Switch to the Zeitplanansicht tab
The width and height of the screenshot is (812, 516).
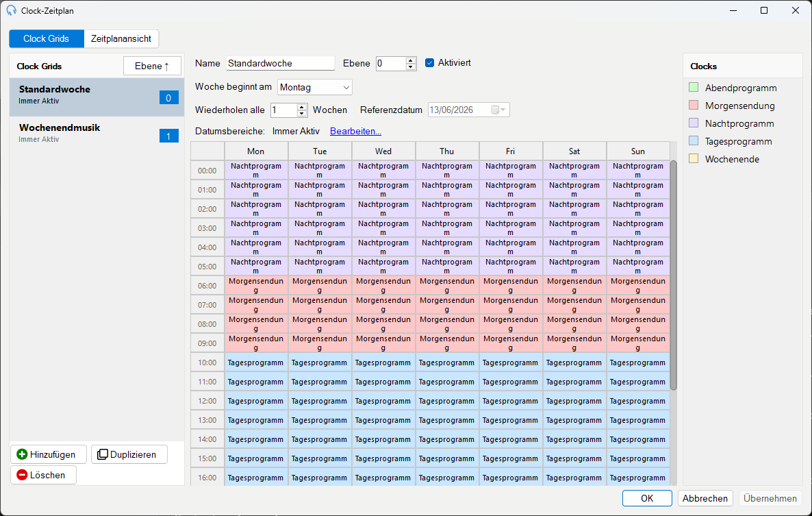tap(121, 39)
